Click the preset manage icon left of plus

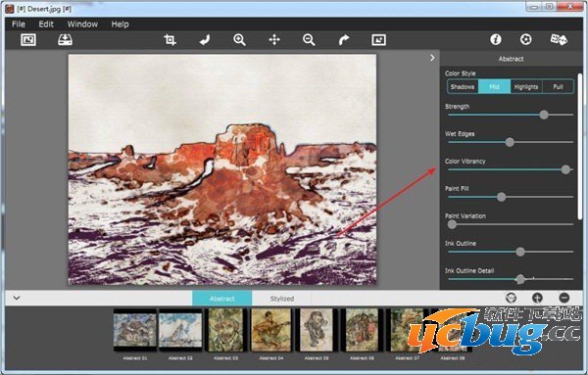coord(512,298)
